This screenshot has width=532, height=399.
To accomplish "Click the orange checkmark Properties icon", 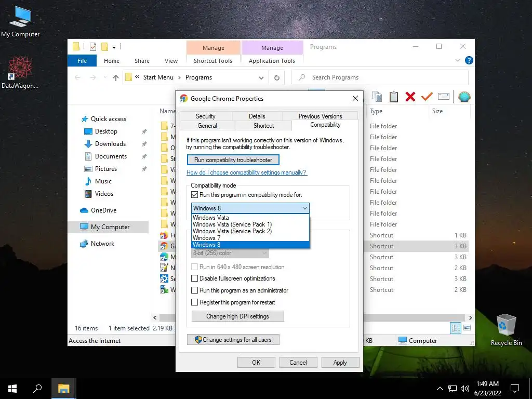I will click(x=427, y=97).
